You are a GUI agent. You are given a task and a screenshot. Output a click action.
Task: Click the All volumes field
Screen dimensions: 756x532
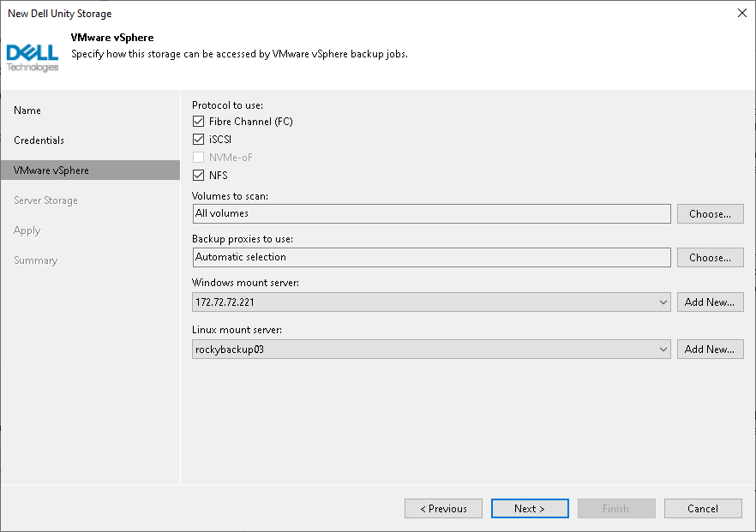pos(431,213)
